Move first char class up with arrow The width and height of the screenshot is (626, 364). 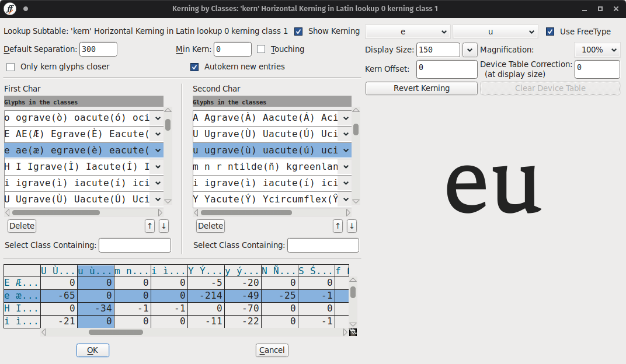[x=149, y=226]
